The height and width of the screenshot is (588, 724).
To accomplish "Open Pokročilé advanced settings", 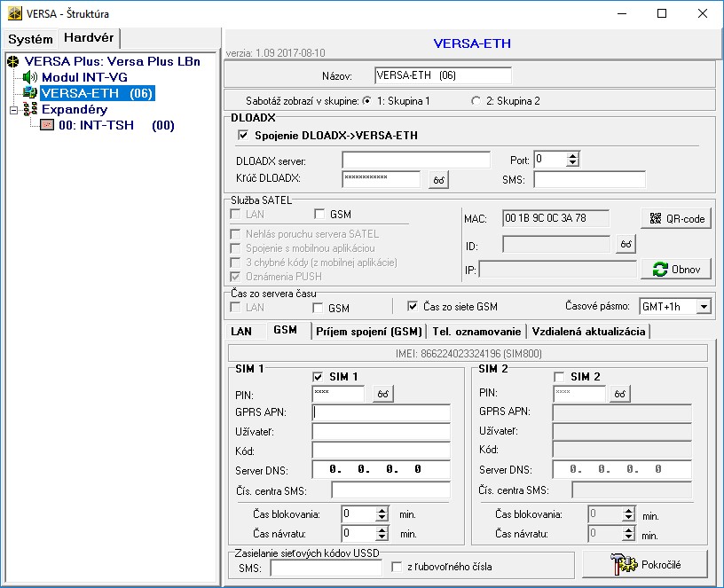I will click(644, 563).
